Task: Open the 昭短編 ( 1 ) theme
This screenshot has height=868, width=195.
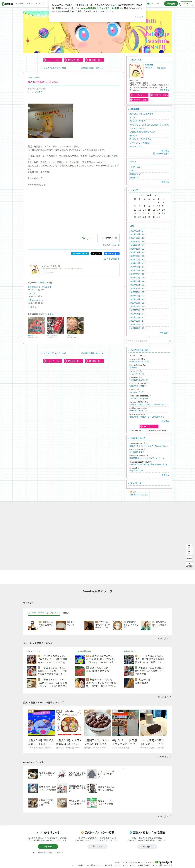Action: (x=134, y=178)
